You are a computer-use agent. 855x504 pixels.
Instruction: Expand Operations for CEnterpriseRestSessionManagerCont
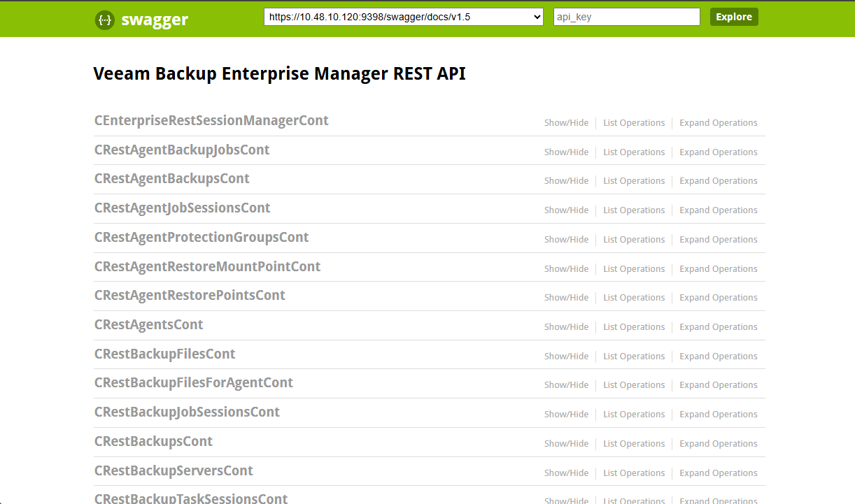point(719,123)
